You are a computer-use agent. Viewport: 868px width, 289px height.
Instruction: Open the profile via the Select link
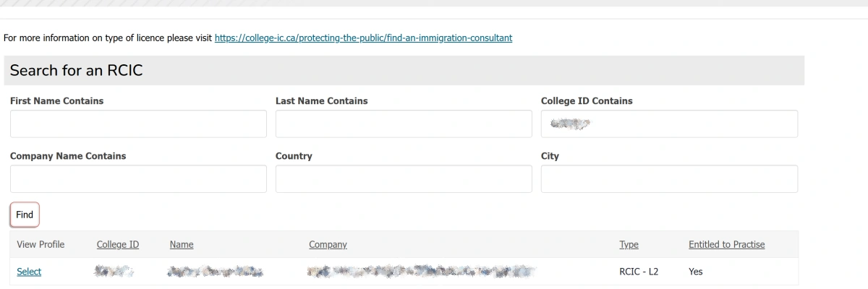click(29, 272)
